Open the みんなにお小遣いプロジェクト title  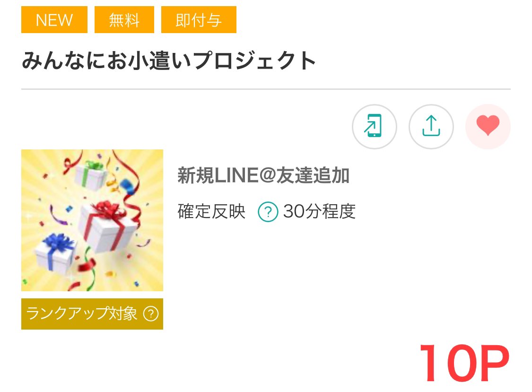click(169, 61)
